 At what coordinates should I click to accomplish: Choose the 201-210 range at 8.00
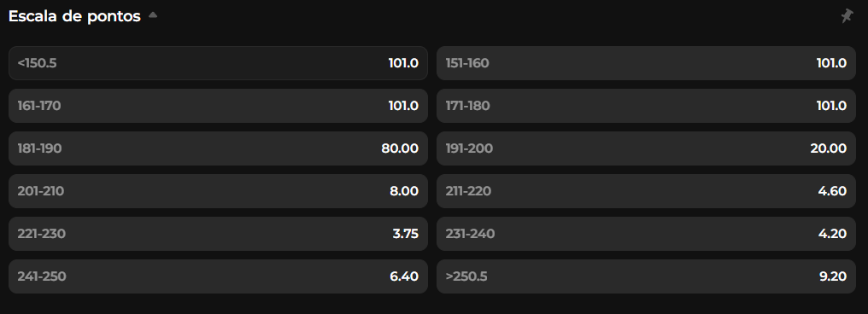tap(218, 191)
